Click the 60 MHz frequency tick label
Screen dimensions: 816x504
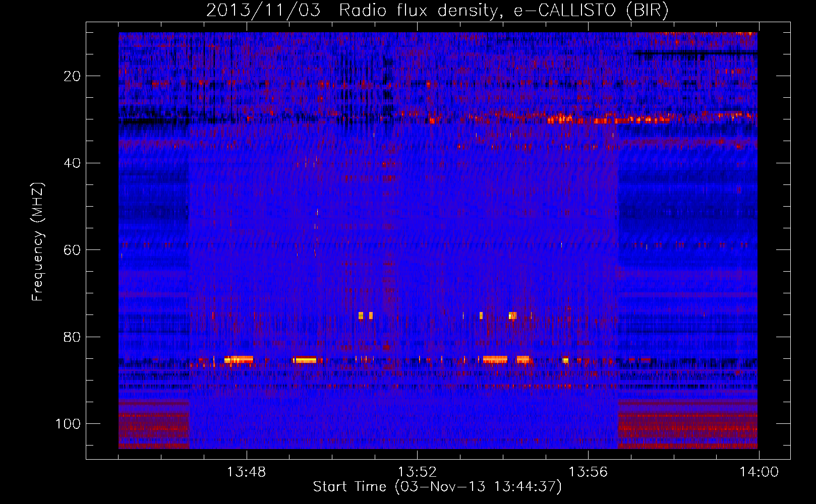point(72,250)
